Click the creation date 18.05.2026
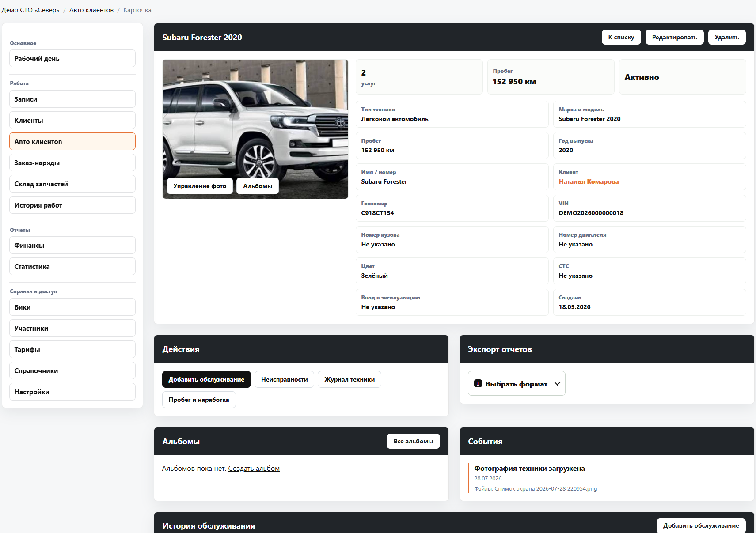 pos(574,307)
